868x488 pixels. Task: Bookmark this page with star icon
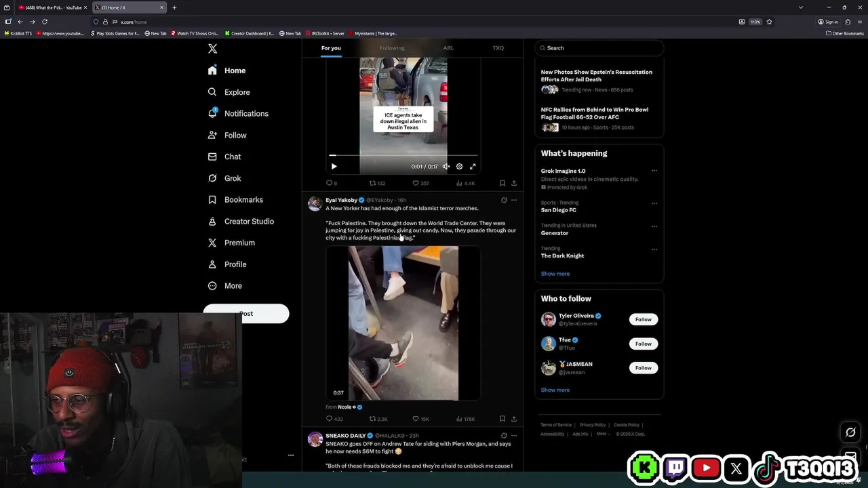click(x=769, y=22)
